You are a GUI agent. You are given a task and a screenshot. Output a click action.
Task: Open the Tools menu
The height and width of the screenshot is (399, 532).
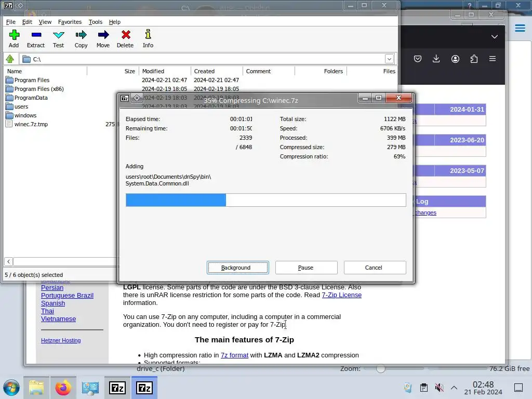[x=96, y=22]
